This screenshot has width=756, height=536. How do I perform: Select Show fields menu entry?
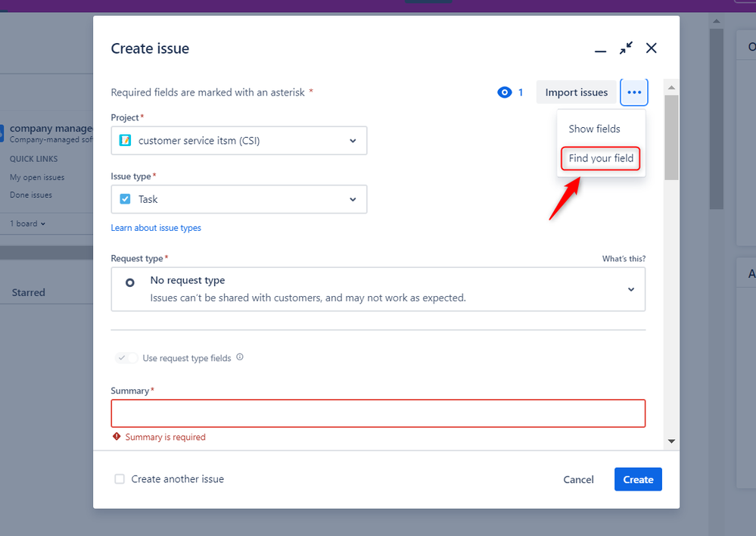pyautogui.click(x=594, y=129)
